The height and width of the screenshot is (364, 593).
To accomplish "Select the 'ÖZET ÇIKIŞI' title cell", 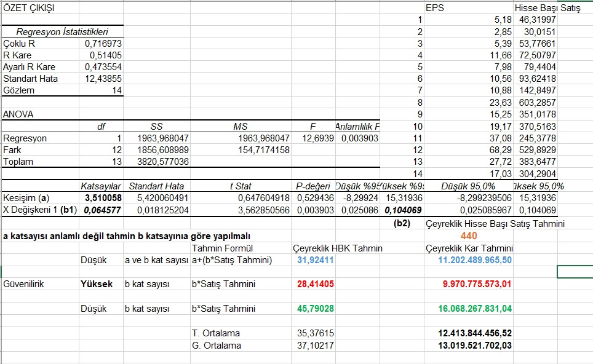I will 29,8.
